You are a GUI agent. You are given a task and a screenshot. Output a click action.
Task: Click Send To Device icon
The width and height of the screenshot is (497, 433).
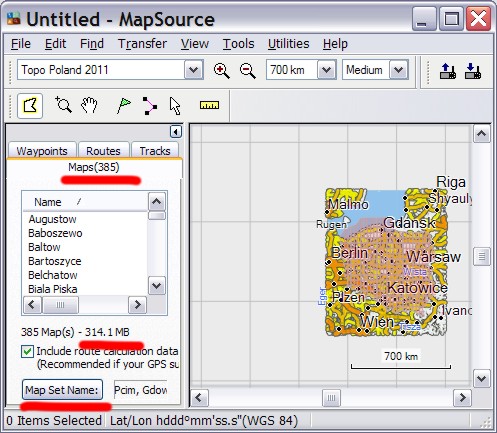point(447,71)
